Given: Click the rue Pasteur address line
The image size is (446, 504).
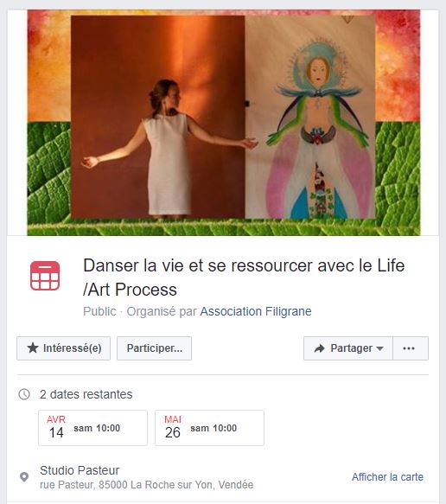Looking at the screenshot, I should (147, 485).
